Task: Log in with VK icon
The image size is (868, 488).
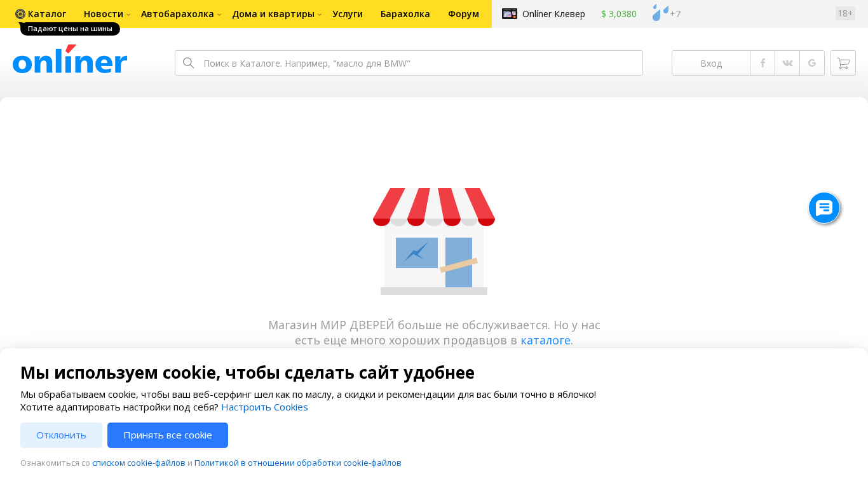Action: click(787, 63)
